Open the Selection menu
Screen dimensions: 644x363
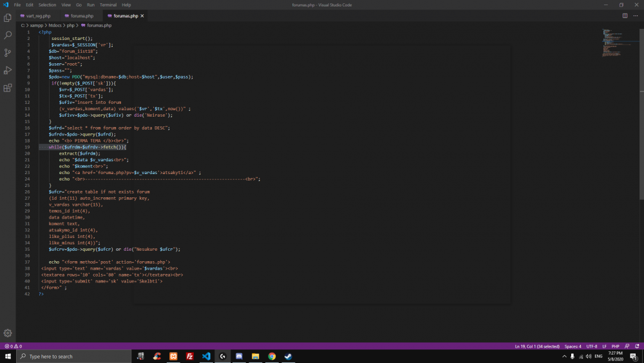(x=47, y=5)
